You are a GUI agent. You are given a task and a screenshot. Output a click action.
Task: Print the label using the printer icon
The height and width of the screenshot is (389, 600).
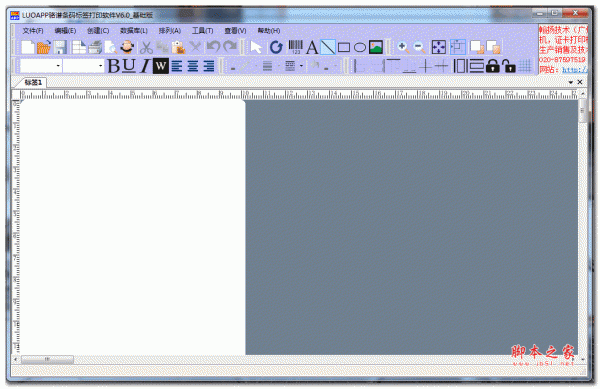point(95,47)
